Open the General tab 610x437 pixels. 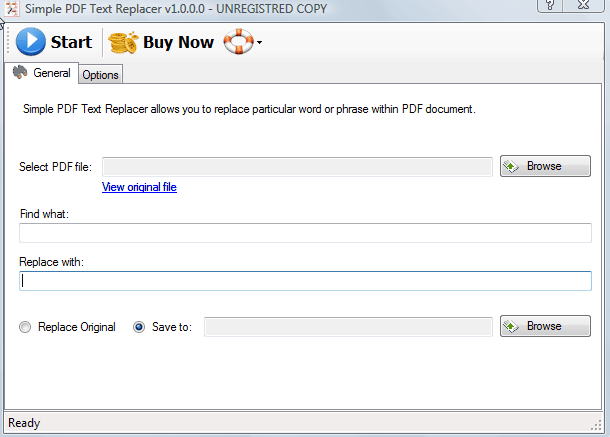point(42,73)
